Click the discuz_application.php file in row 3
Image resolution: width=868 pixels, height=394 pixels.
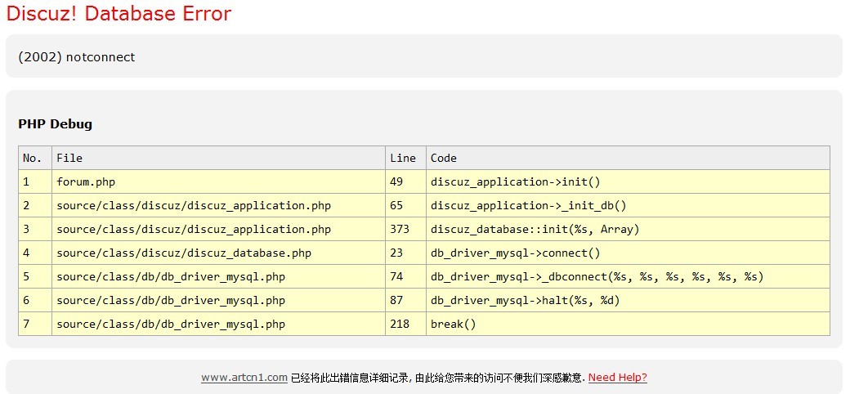[x=219, y=230]
